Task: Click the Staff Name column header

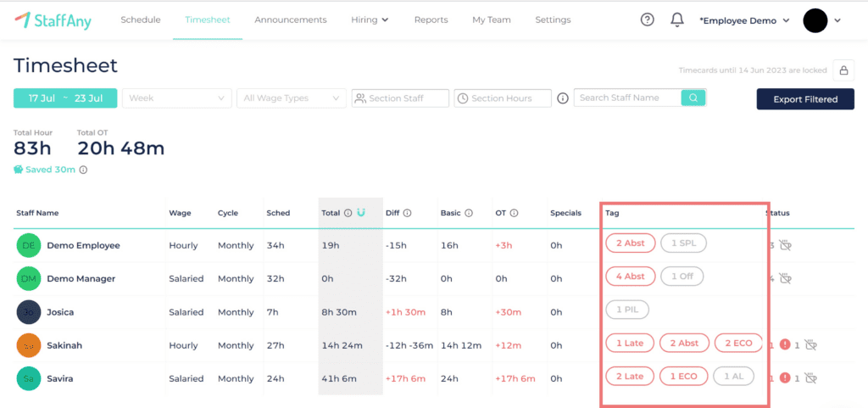Action: click(x=37, y=213)
